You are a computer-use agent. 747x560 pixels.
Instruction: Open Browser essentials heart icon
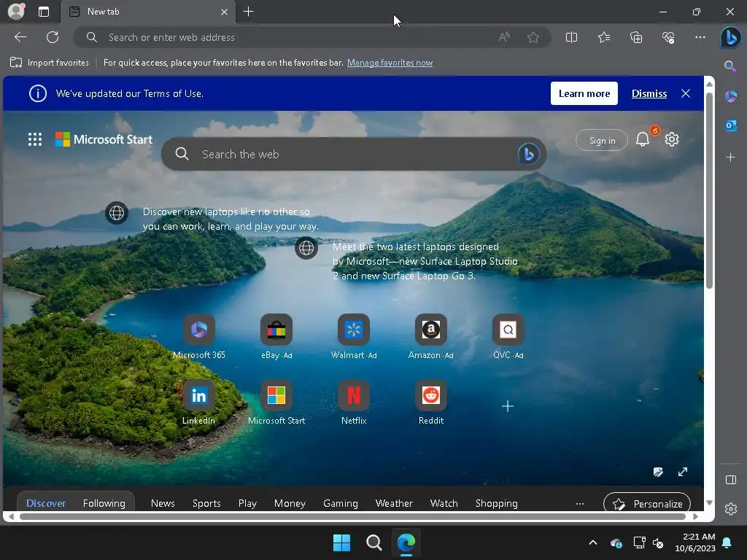click(668, 37)
